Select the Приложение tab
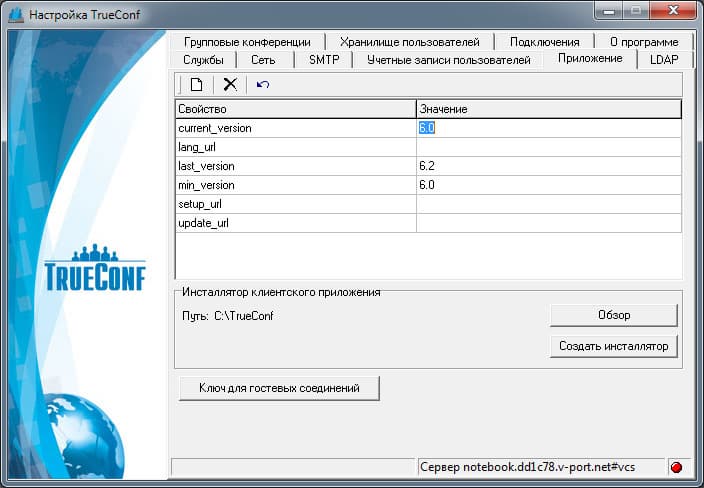704x488 pixels. [590, 58]
